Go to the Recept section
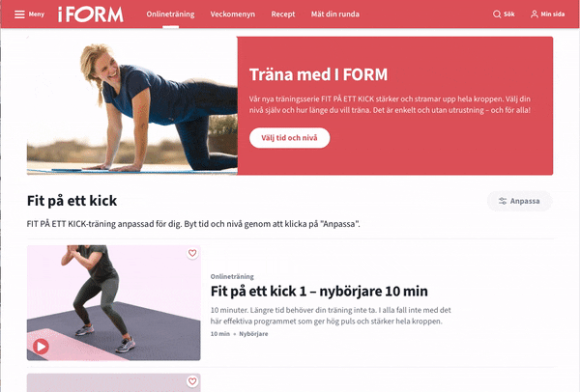This screenshot has height=392, width=580. (283, 14)
